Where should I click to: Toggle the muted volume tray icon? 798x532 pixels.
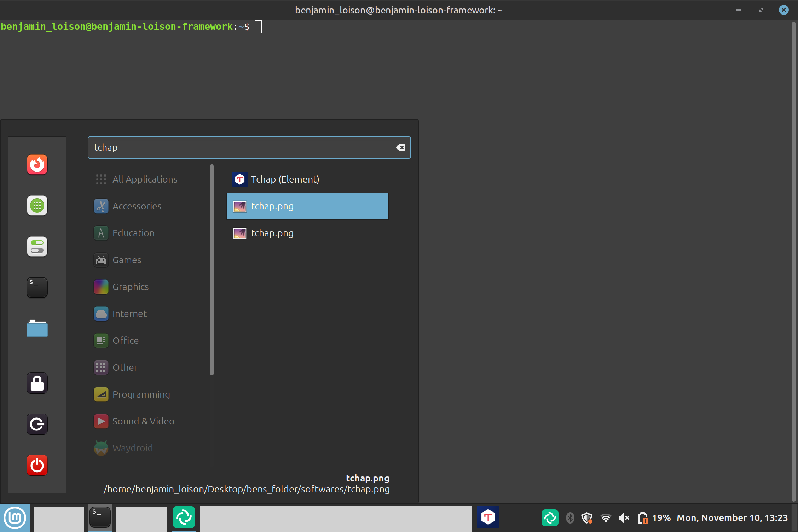point(624,518)
